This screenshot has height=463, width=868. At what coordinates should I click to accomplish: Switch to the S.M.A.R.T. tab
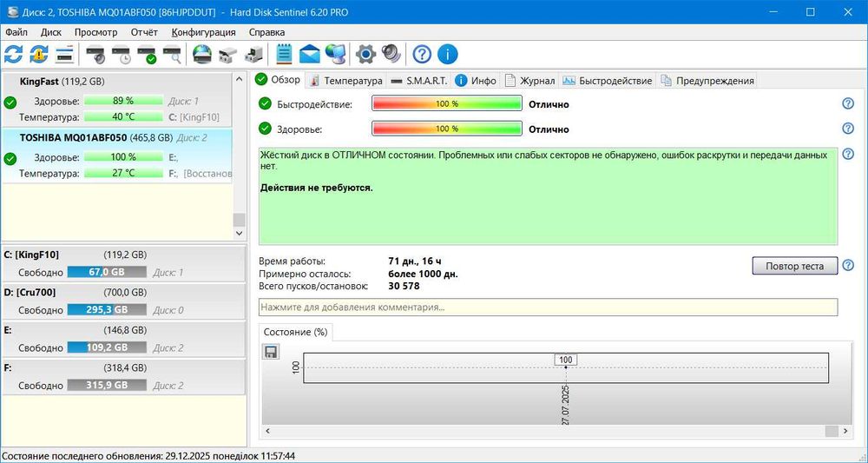click(419, 81)
